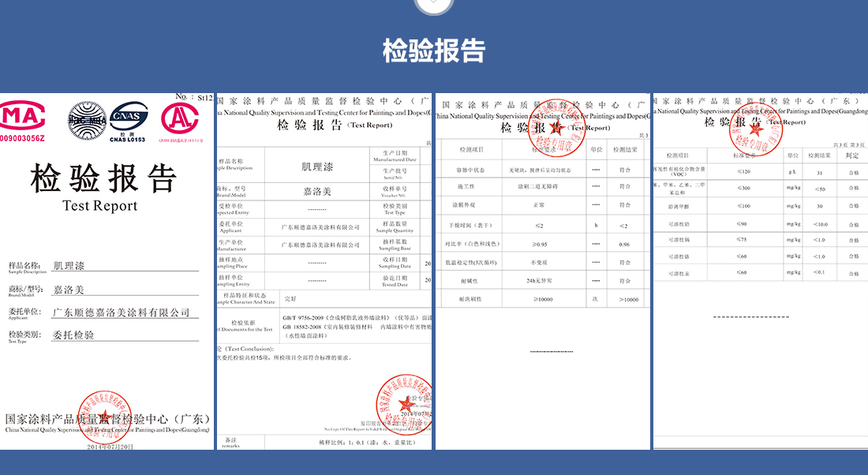This screenshot has height=475, width=868.
Task: Click the 对比率（白色和浅色）row label
Action: click(x=472, y=244)
